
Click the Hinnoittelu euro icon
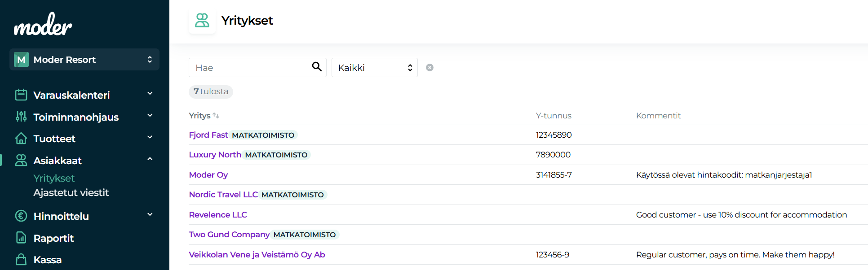click(x=21, y=216)
